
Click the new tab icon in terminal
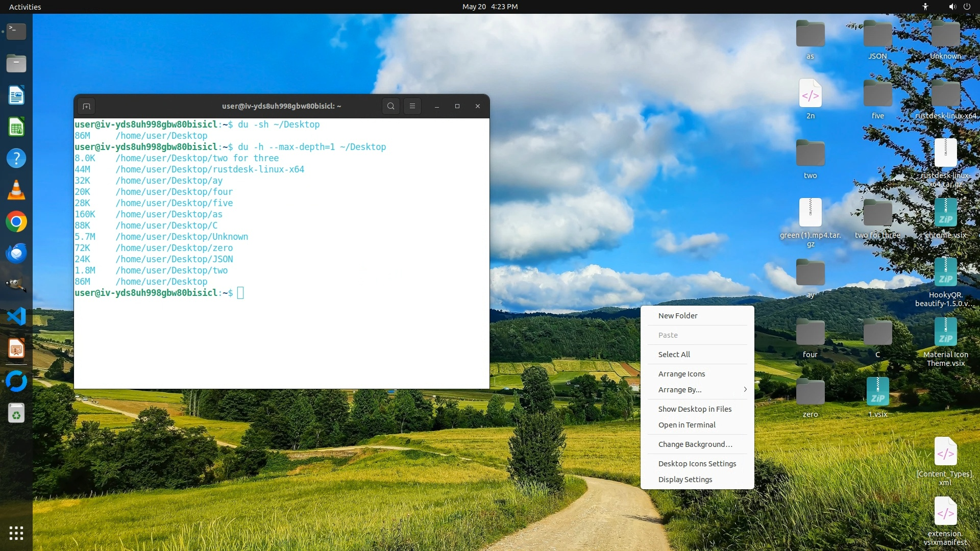pyautogui.click(x=86, y=106)
